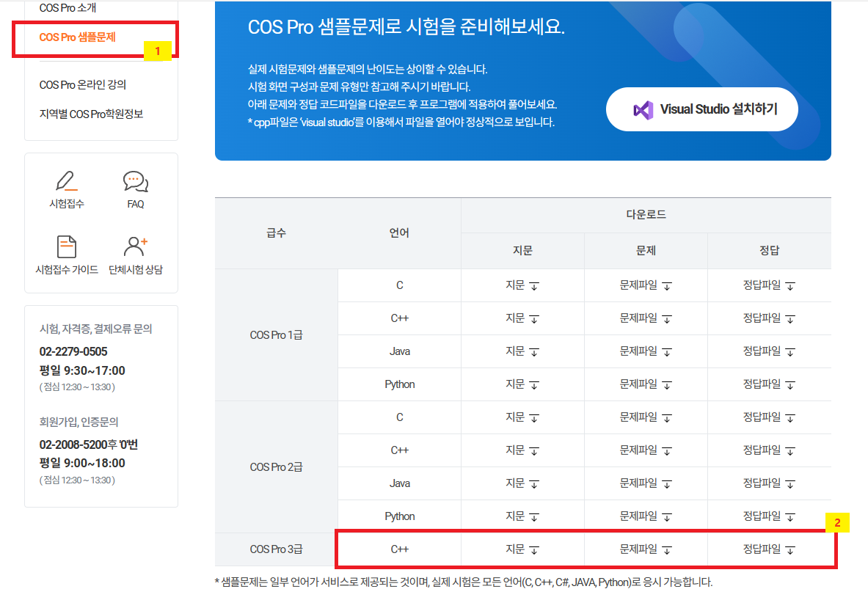
Task: Click the 언어 column header
Action: tap(399, 233)
